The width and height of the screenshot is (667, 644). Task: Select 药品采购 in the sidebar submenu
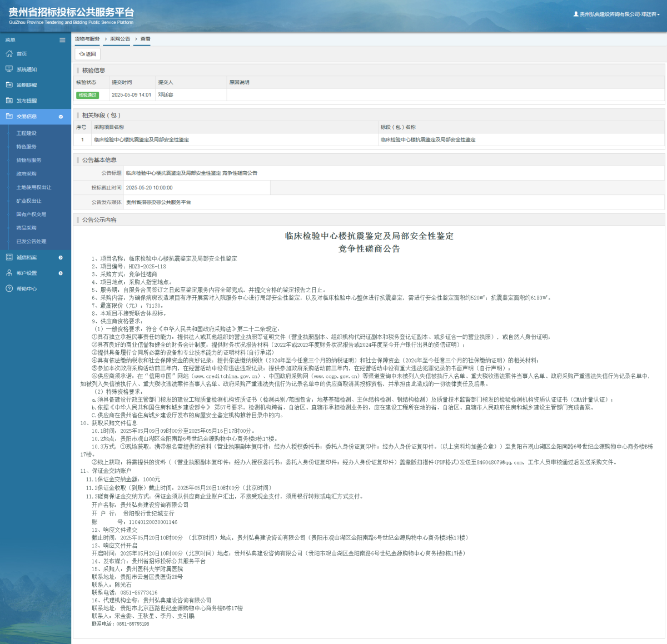[x=26, y=228]
